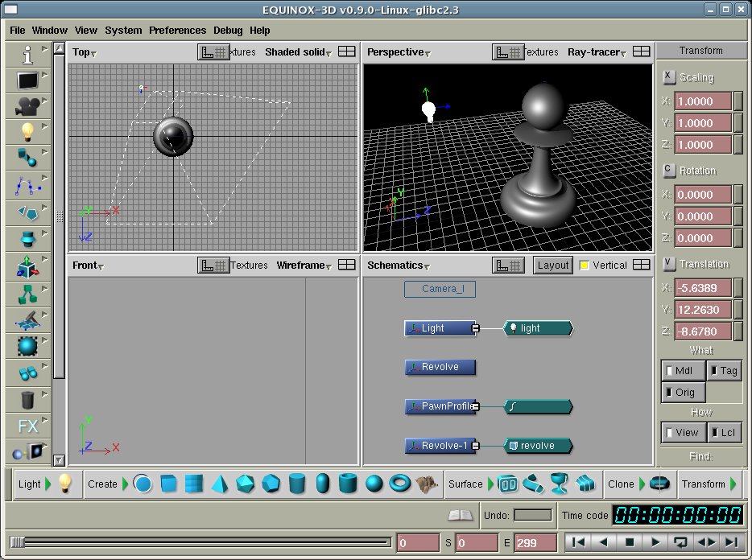
Task: Open the FX effects tool
Action: (x=27, y=426)
